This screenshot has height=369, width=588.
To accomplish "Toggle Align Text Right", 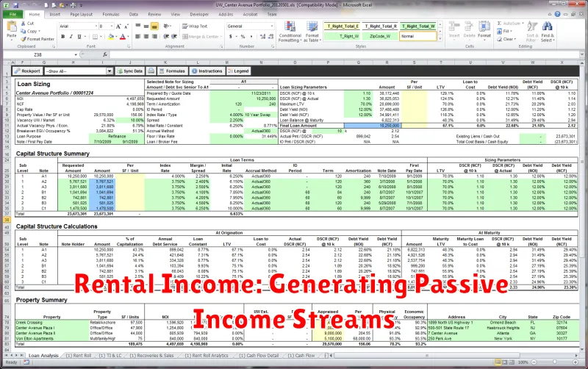I will pos(154,37).
